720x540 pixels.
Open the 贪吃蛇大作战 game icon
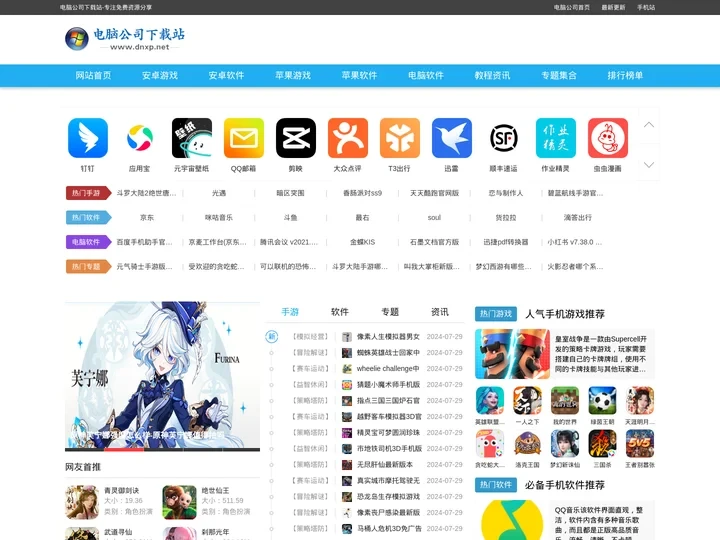[489, 444]
